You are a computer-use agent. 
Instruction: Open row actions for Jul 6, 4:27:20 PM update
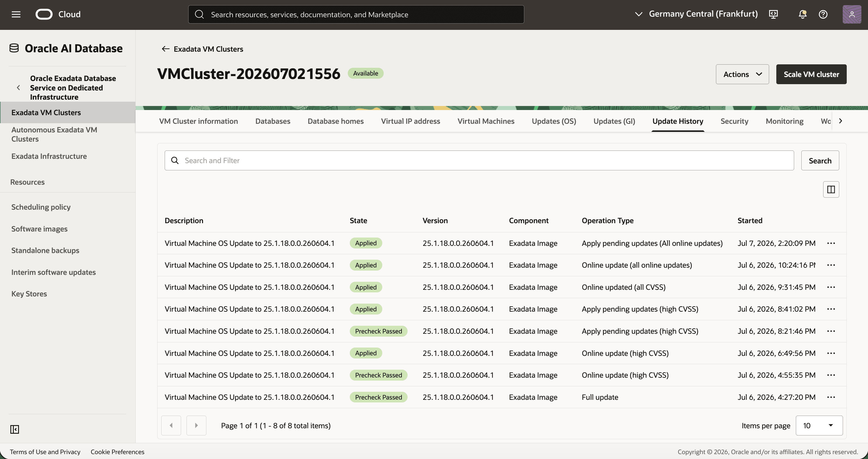point(831,397)
